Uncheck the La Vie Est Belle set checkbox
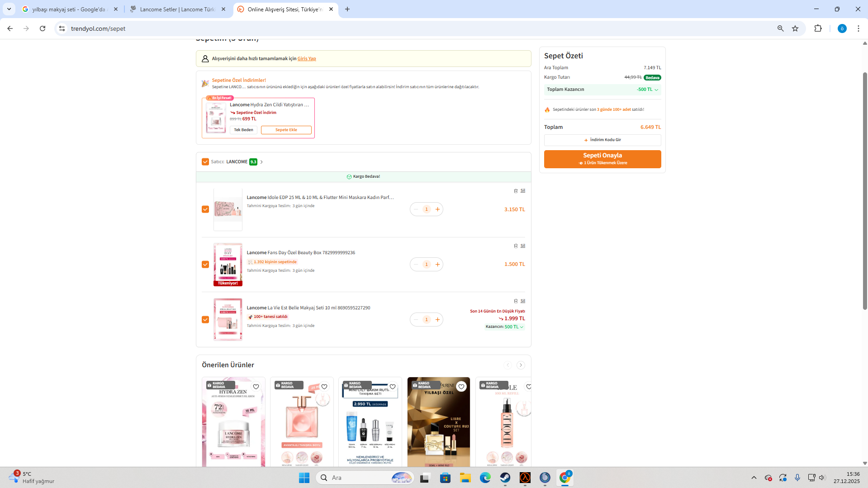This screenshot has height=488, width=868. point(205,320)
